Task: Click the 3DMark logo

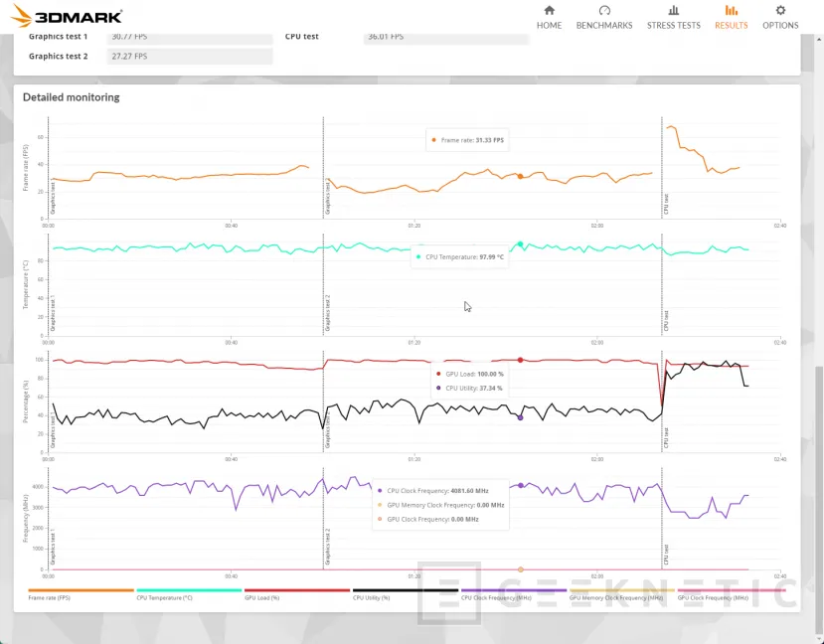Action: click(x=67, y=15)
